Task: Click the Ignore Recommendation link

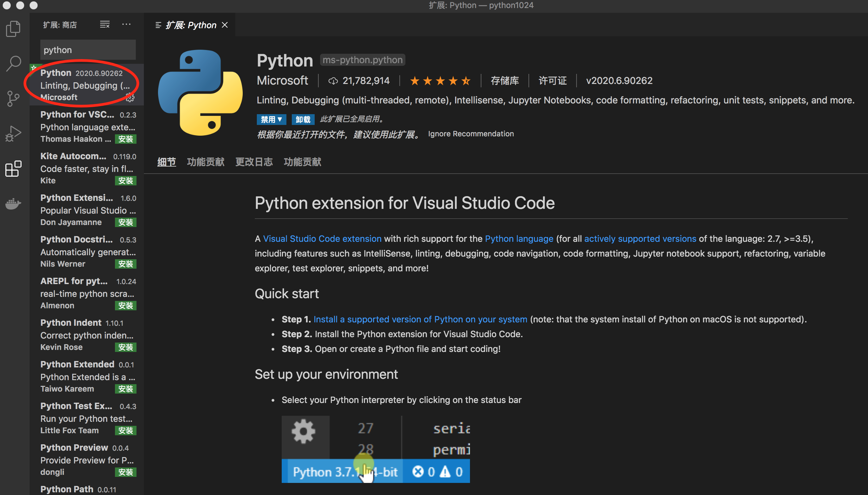Action: (x=471, y=134)
